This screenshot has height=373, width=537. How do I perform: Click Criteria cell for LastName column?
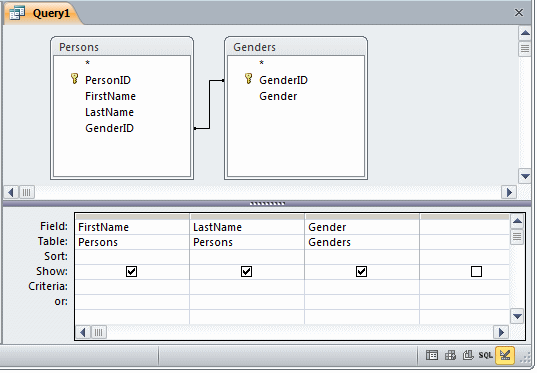[x=247, y=287]
